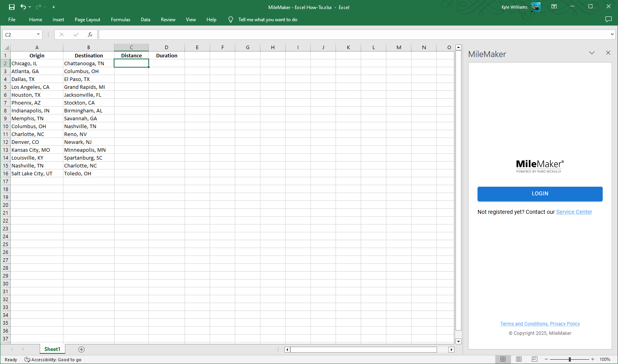
Task: Open the Customize Quick Access Toolbar arrow
Action: point(53,7)
